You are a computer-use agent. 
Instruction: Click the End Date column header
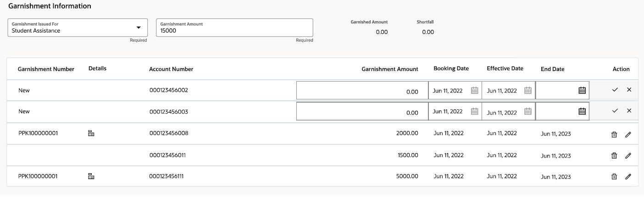(553, 69)
